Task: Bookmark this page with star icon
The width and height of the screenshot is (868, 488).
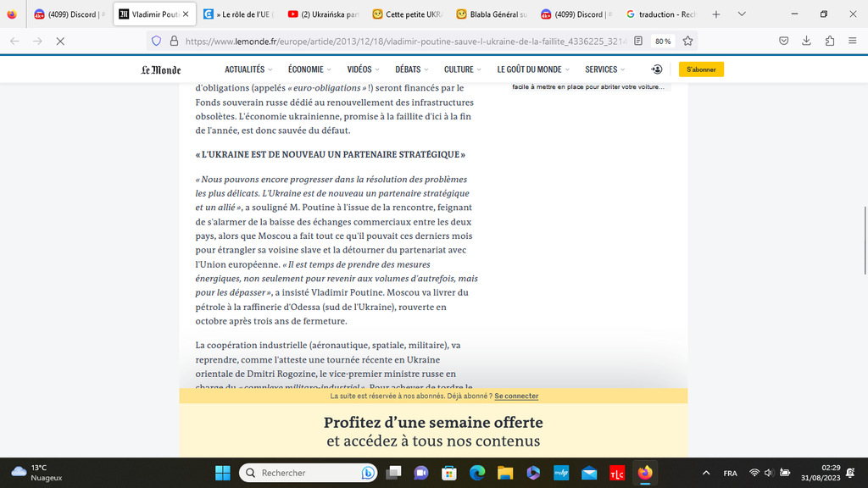Action: [x=687, y=41]
